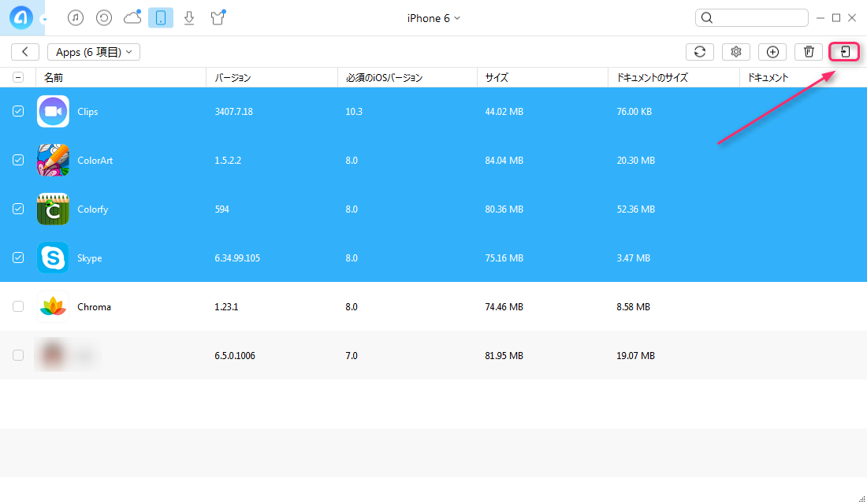Click version 6.34.99.105 cell
The height and width of the screenshot is (504, 867).
pyautogui.click(x=237, y=258)
